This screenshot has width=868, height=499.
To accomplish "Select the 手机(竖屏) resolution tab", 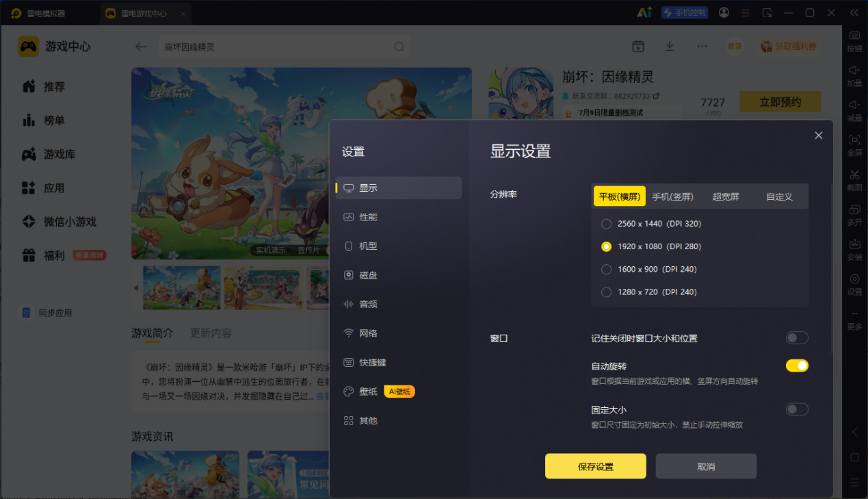I will [672, 196].
